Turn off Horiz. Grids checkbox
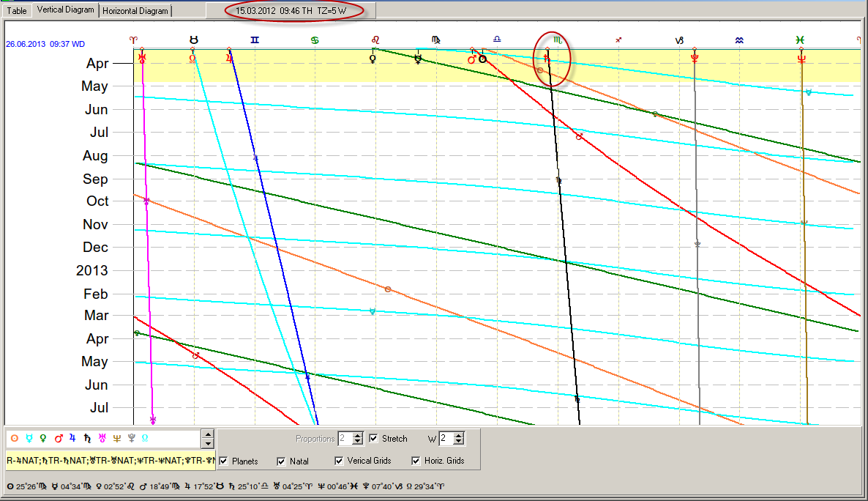Viewport: 868px width, 501px height. point(416,461)
